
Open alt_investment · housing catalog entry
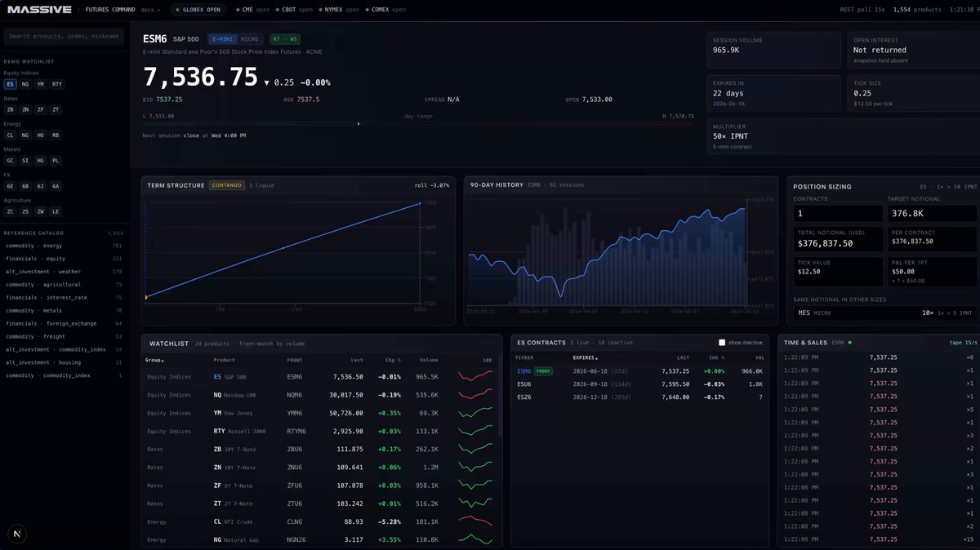click(64, 362)
